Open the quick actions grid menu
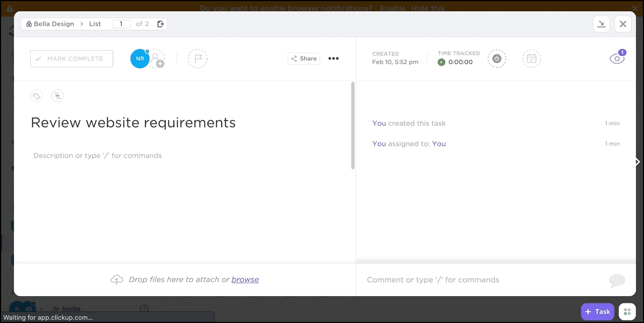Screen dimensions: 644x323 pyautogui.click(x=627, y=312)
